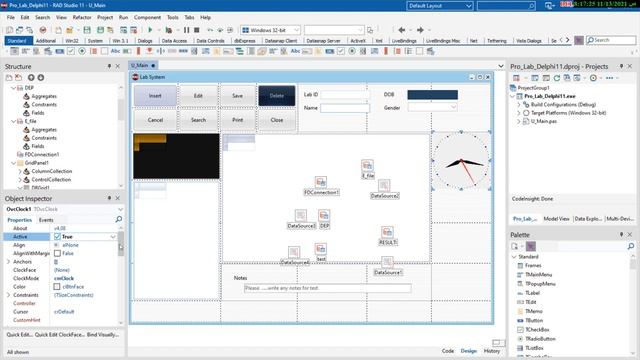
Task: Select the analog clock component on form
Action: coord(461,161)
